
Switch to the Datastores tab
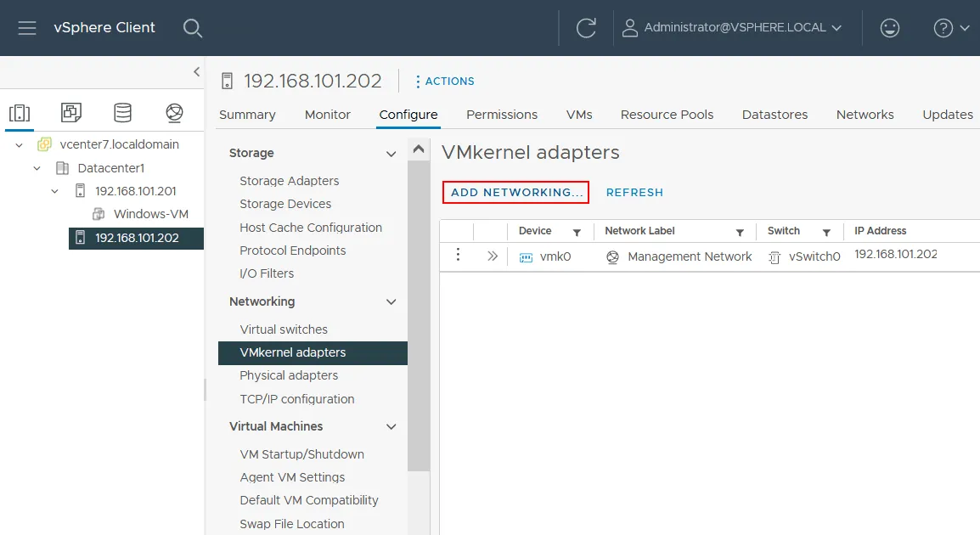(774, 114)
